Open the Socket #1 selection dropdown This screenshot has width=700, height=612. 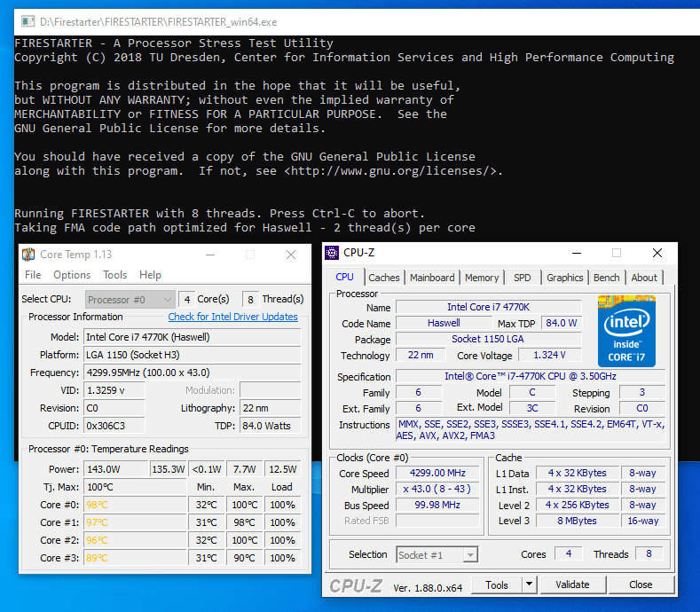click(437, 555)
